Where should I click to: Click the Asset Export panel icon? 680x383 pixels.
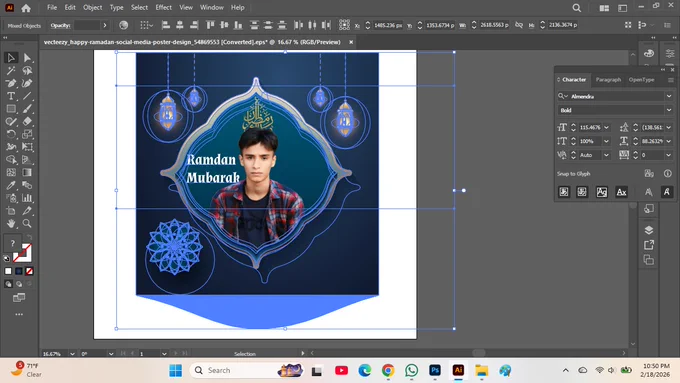pyautogui.click(x=649, y=245)
